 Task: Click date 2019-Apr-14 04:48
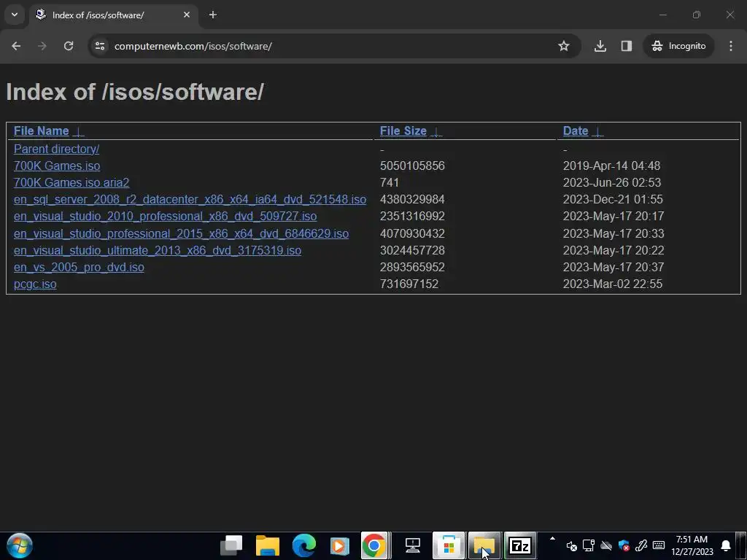[612, 166]
